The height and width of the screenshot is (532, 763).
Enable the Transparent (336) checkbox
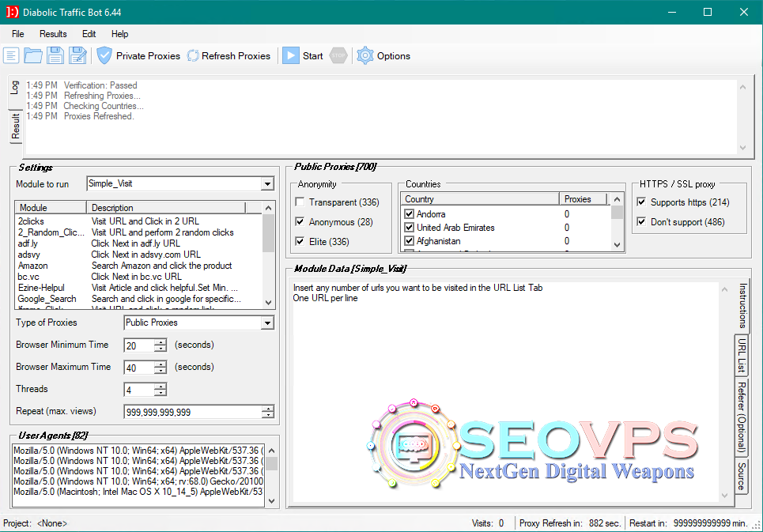[x=300, y=202]
